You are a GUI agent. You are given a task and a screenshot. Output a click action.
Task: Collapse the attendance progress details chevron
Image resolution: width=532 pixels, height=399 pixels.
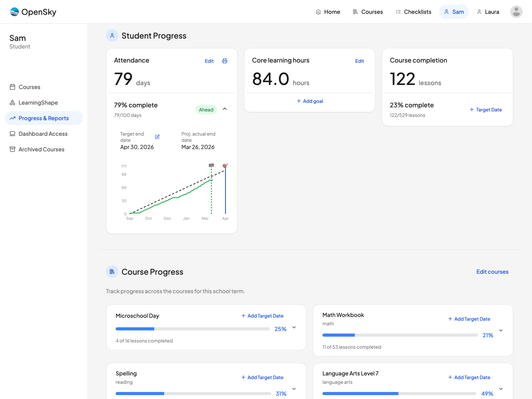pos(225,109)
